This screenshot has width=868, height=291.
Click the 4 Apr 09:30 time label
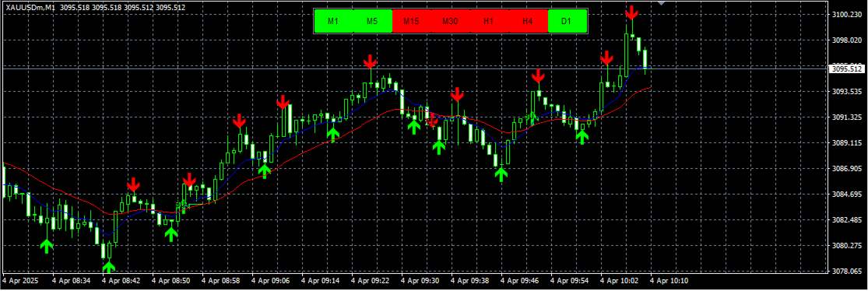[x=420, y=281]
